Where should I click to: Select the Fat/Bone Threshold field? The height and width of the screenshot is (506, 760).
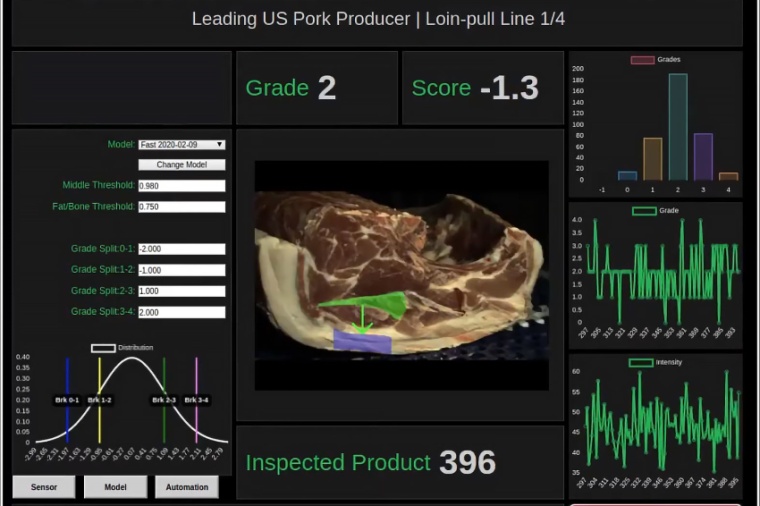point(181,207)
